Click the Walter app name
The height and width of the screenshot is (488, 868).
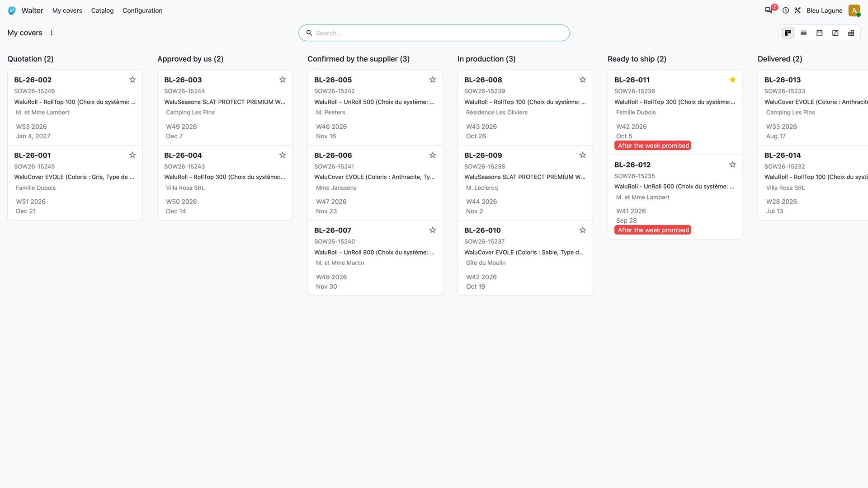pyautogui.click(x=32, y=10)
